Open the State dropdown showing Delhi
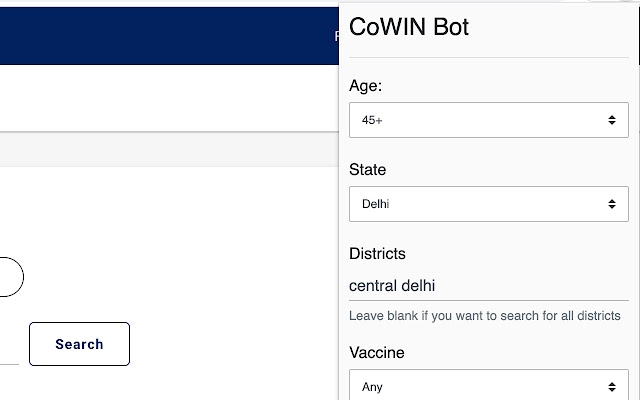This screenshot has width=640, height=400. tap(489, 204)
